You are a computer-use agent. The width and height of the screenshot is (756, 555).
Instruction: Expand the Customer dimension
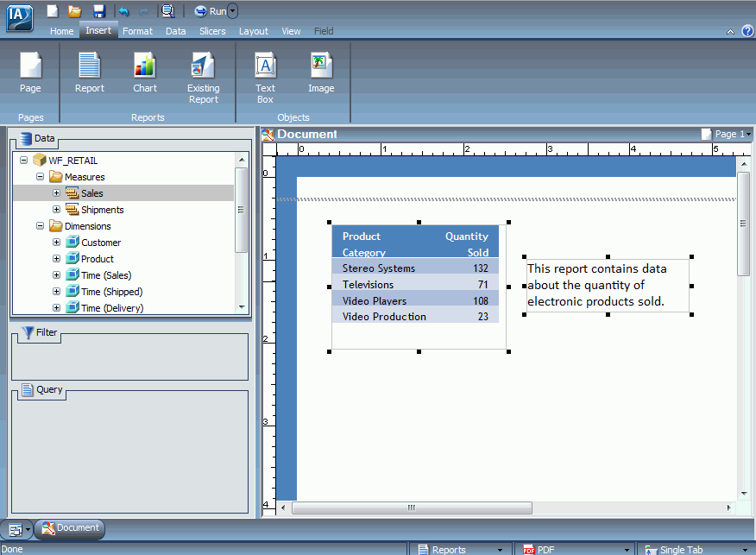(x=56, y=242)
